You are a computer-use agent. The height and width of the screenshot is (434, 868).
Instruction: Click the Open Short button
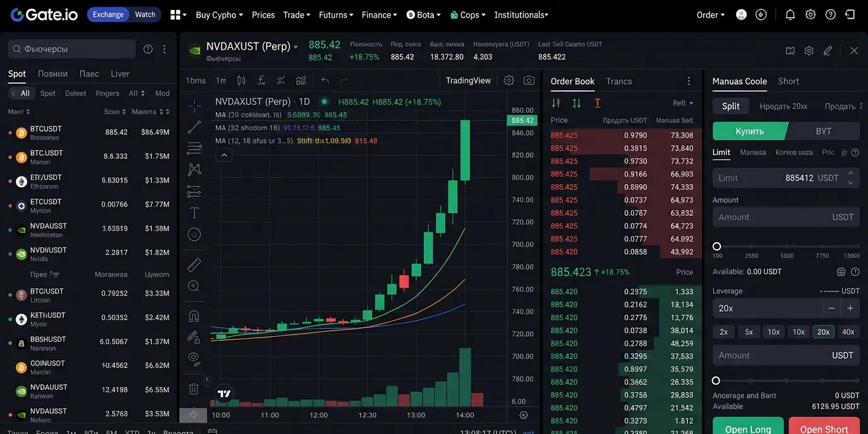[824, 427]
